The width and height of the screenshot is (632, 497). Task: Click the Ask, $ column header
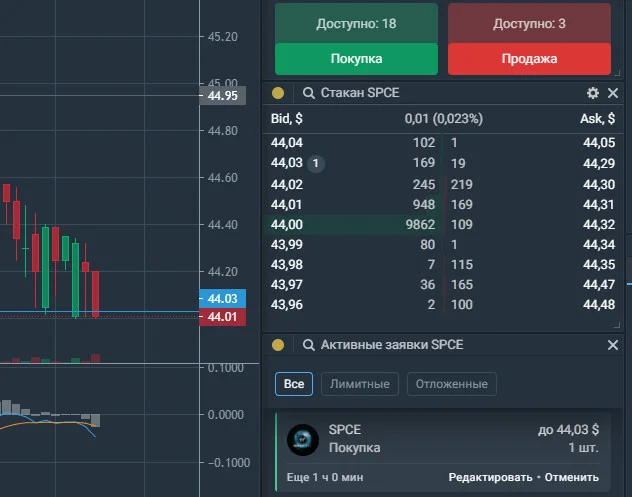[x=597, y=119]
